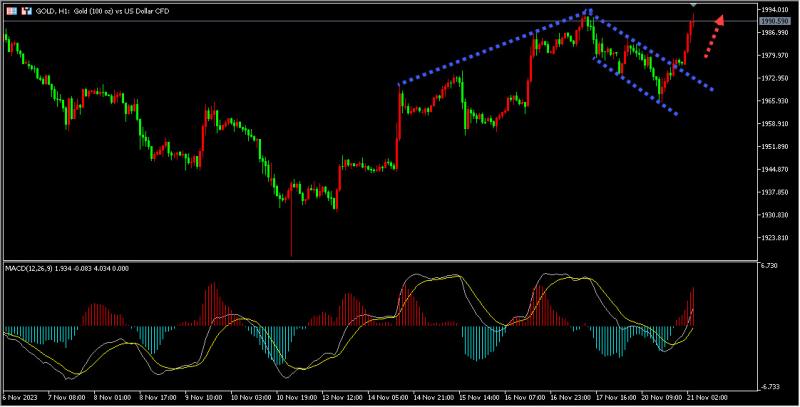The image size is (800, 407).
Task: Click the 1979.970 price scale value
Action: pos(776,55)
